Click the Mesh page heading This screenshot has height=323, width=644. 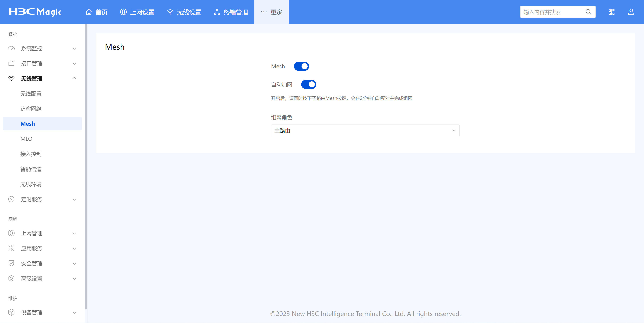[115, 47]
